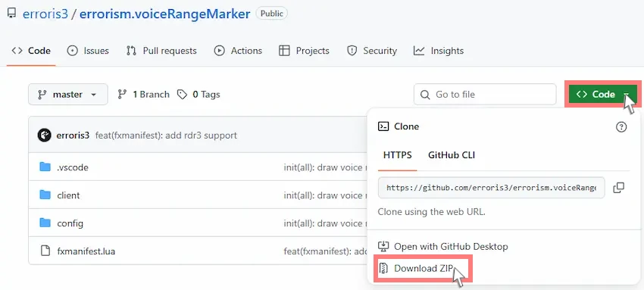Click the Security shield icon
This screenshot has height=290, width=644.
352,51
